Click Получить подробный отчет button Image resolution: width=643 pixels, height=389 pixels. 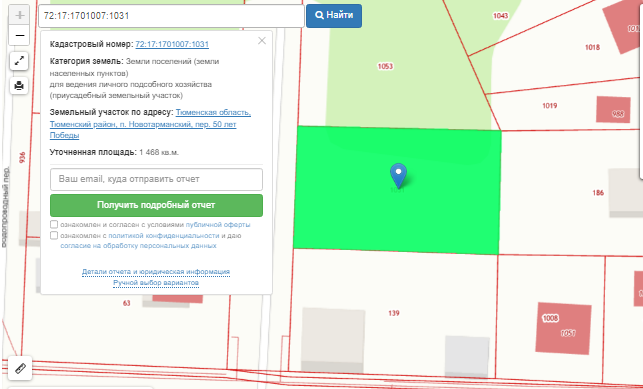pos(156,205)
